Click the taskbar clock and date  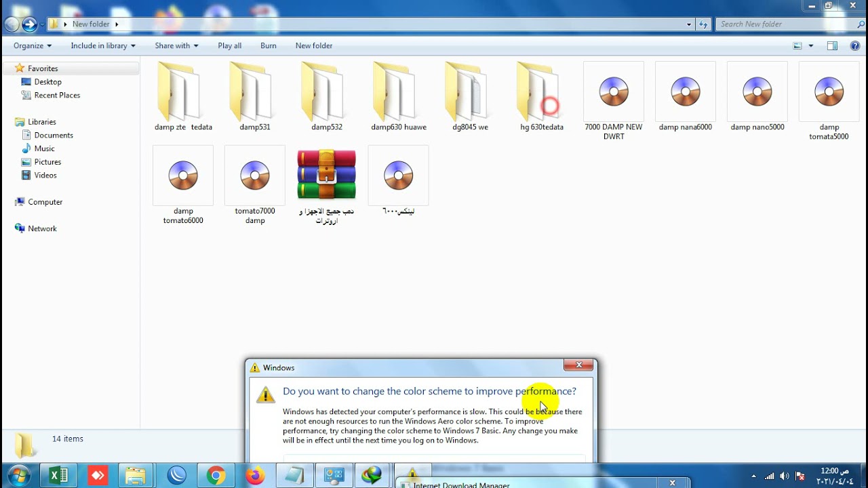[x=835, y=476]
